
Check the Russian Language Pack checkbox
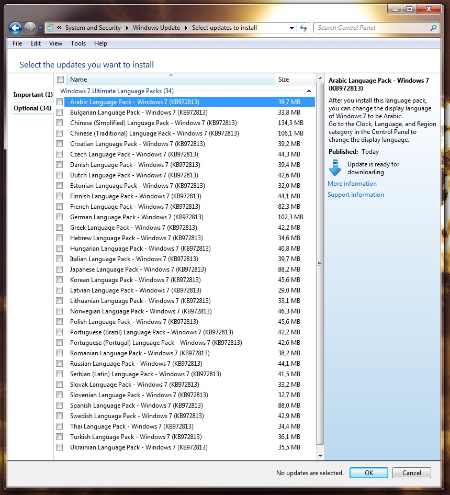point(60,363)
